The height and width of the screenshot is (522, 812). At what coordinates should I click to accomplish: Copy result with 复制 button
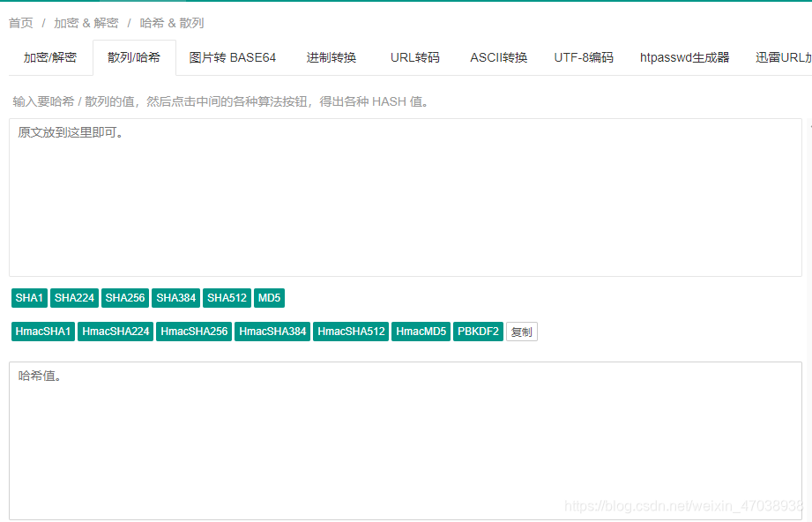(x=521, y=332)
